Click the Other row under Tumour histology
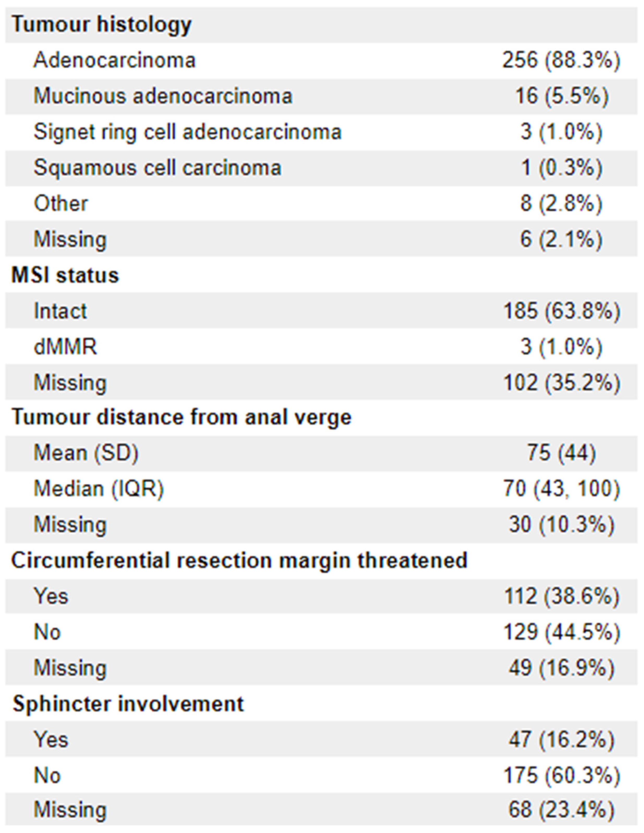Image resolution: width=644 pixels, height=833 pixels. 61,203
